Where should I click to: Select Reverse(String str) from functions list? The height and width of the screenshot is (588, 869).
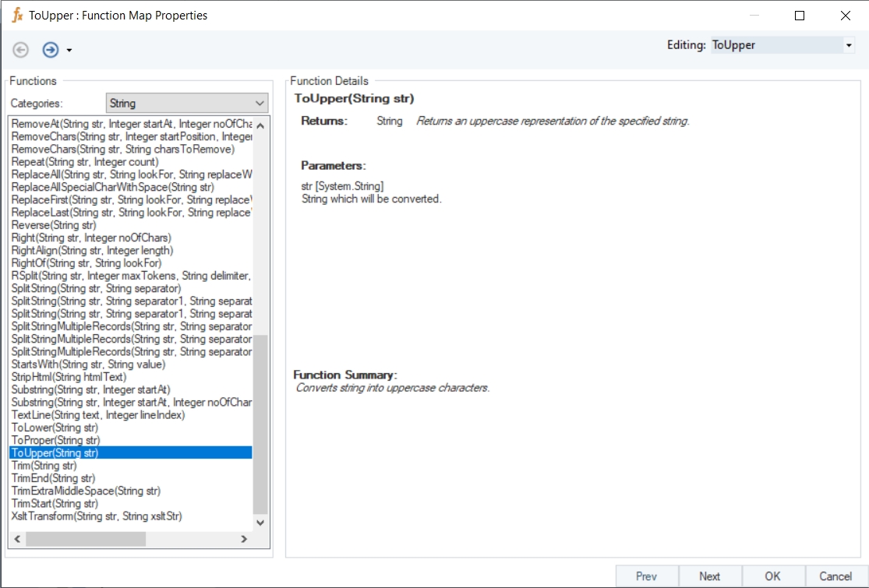tap(54, 225)
